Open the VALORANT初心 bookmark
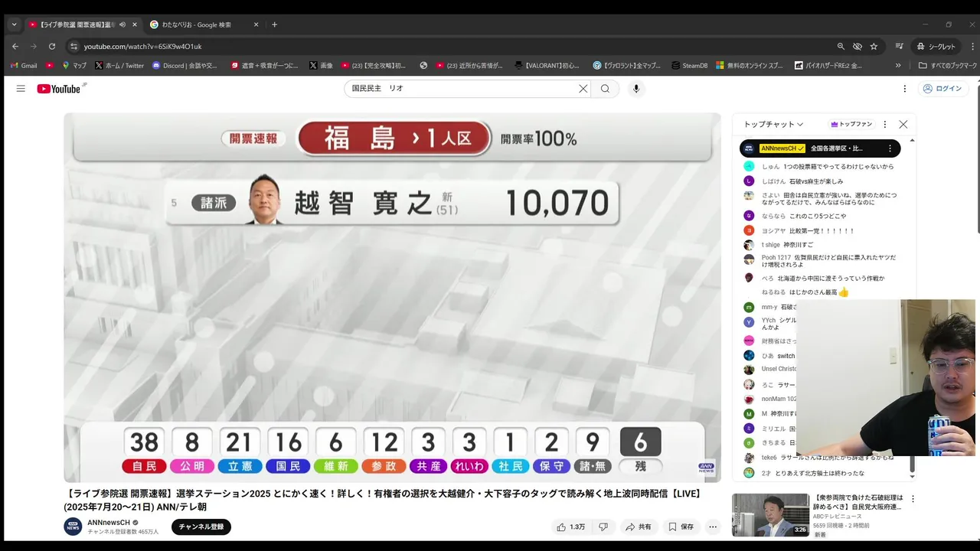980x551 pixels. 547,65
